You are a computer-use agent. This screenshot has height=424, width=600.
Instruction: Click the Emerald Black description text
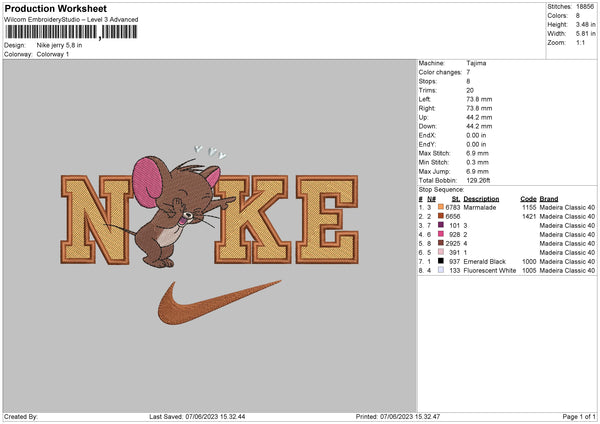coord(484,261)
